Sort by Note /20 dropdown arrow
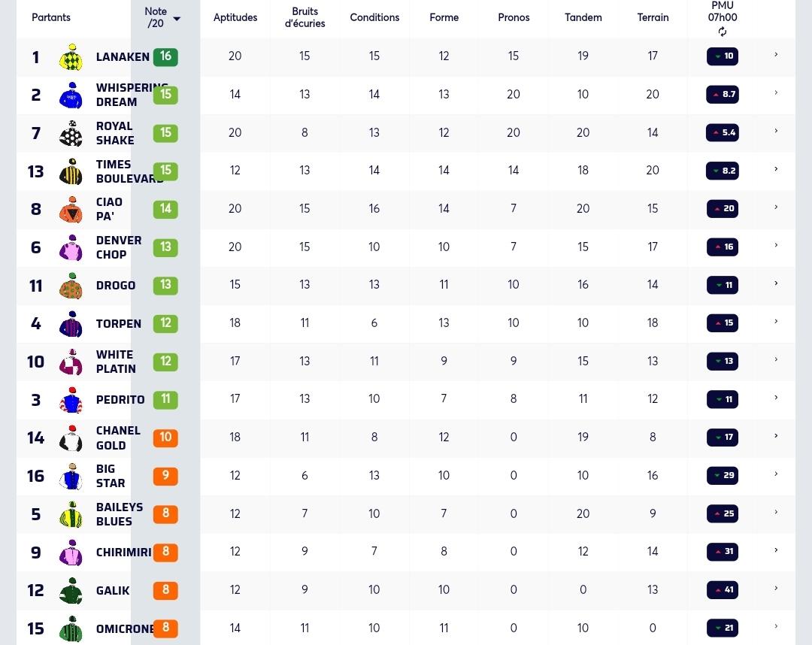This screenshot has width=812, height=645. 177,19
